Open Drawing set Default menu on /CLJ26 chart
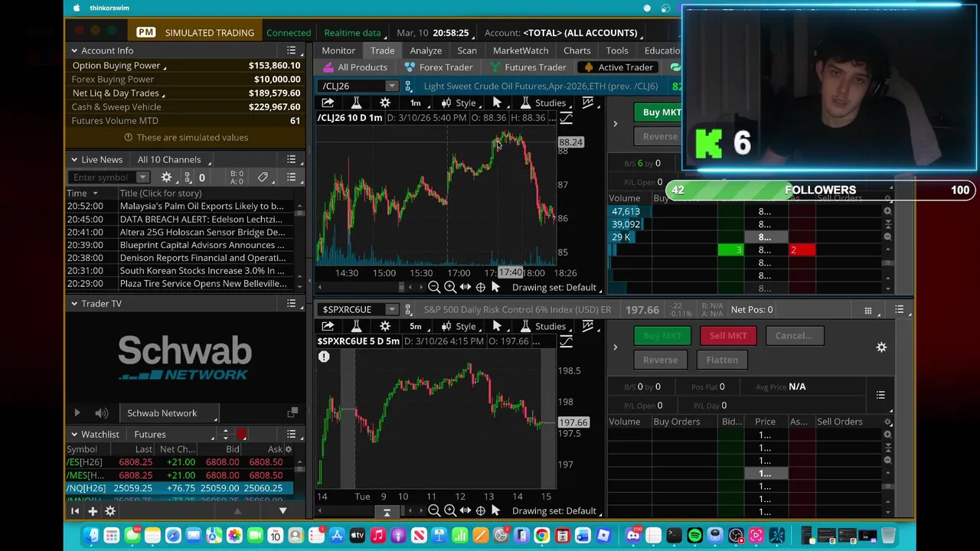This screenshot has height=551, width=980. 556,287
